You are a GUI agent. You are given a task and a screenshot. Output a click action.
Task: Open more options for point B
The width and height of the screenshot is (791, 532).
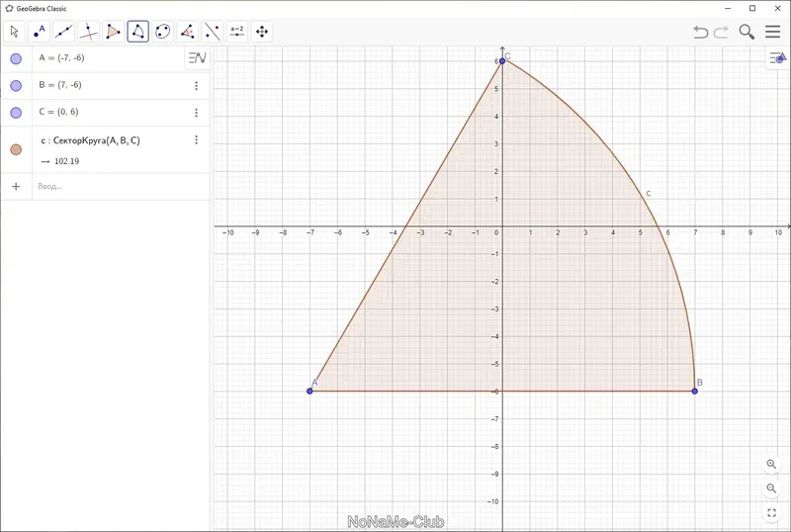coord(196,86)
